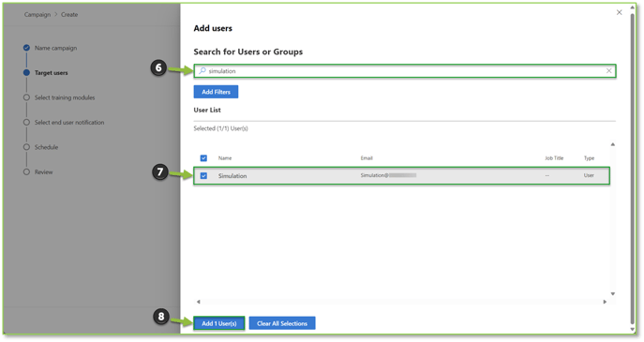Close the Add users panel
The height and width of the screenshot is (342, 644).
(x=619, y=12)
